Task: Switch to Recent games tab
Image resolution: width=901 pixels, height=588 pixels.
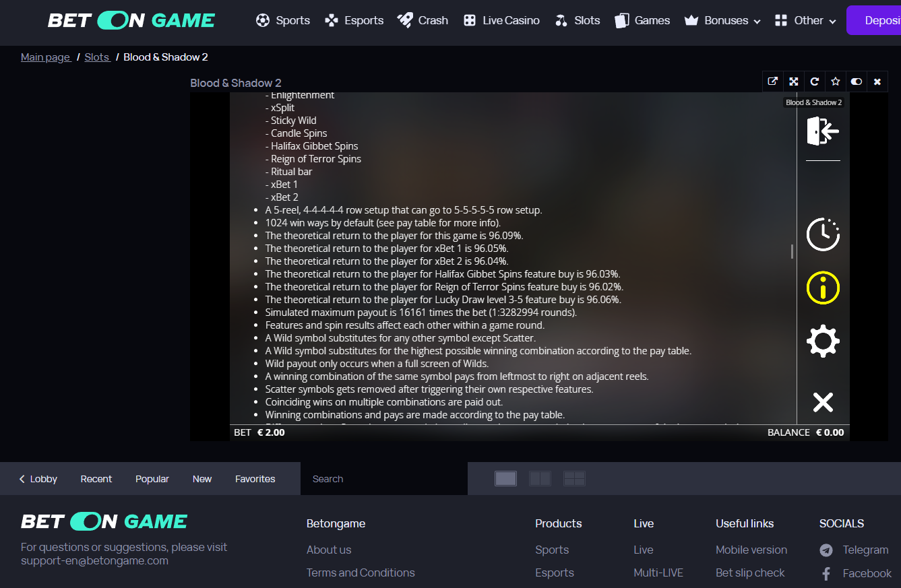Action: (x=96, y=479)
